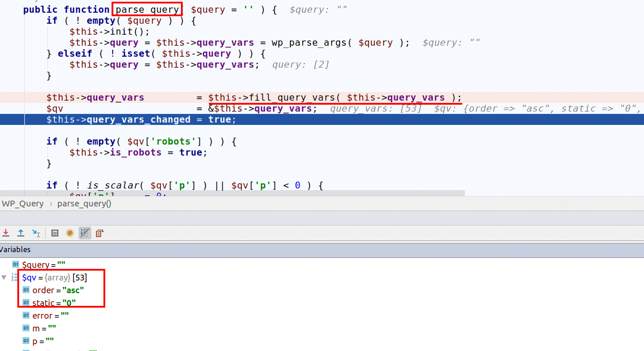644x351 pixels.
Task: Collapse the $qv array node
Action: (4, 278)
